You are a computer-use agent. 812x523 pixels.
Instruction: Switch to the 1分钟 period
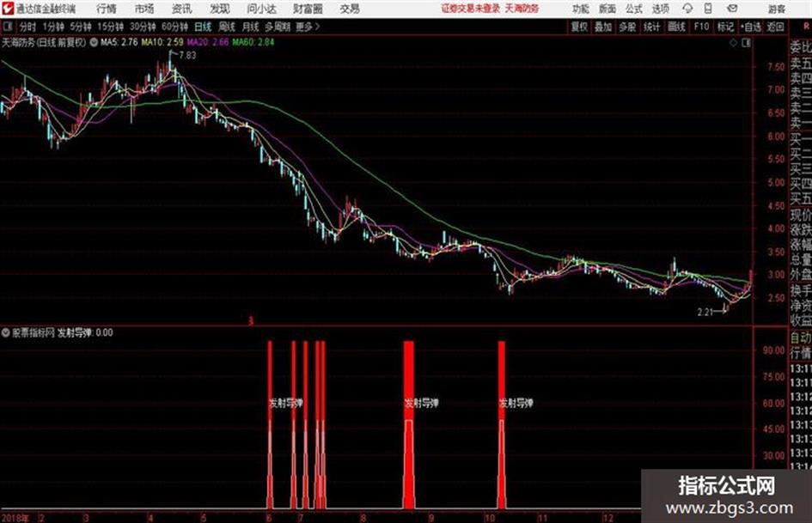pyautogui.click(x=53, y=27)
